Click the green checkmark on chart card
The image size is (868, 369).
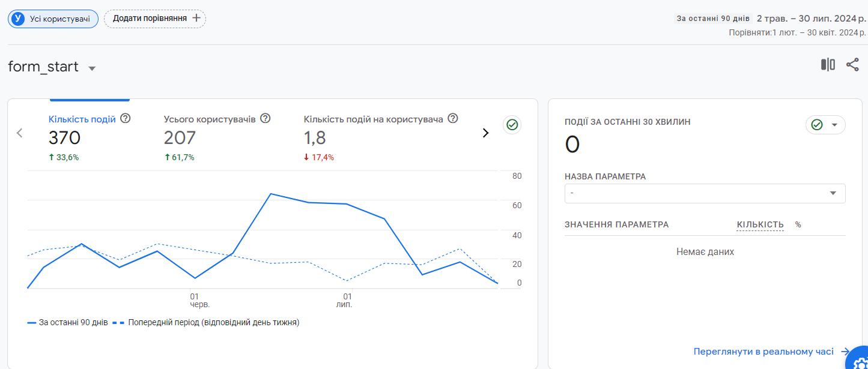click(x=512, y=125)
